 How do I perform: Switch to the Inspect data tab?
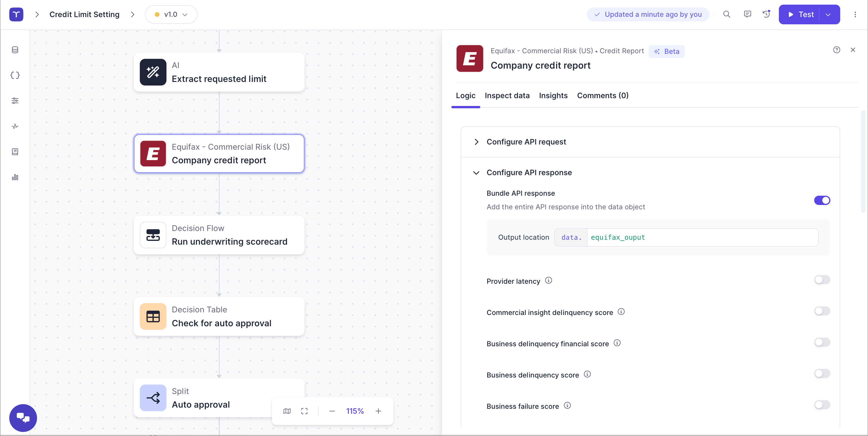(x=507, y=96)
